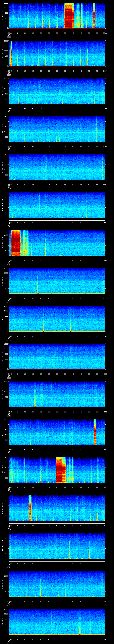The image size is (114, 644).
Task: Choose the spectrogram panel starting at 22:59:00
Action: click(x=57, y=281)
